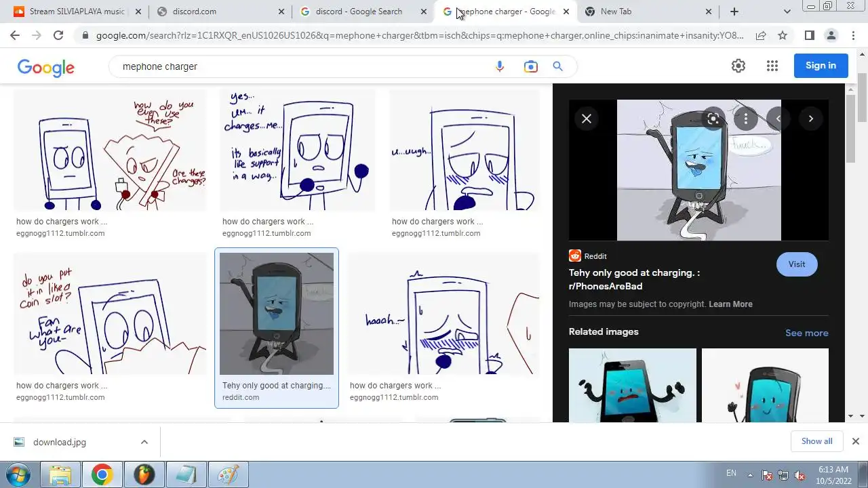Bookmark this page with the star icon

click(x=783, y=35)
